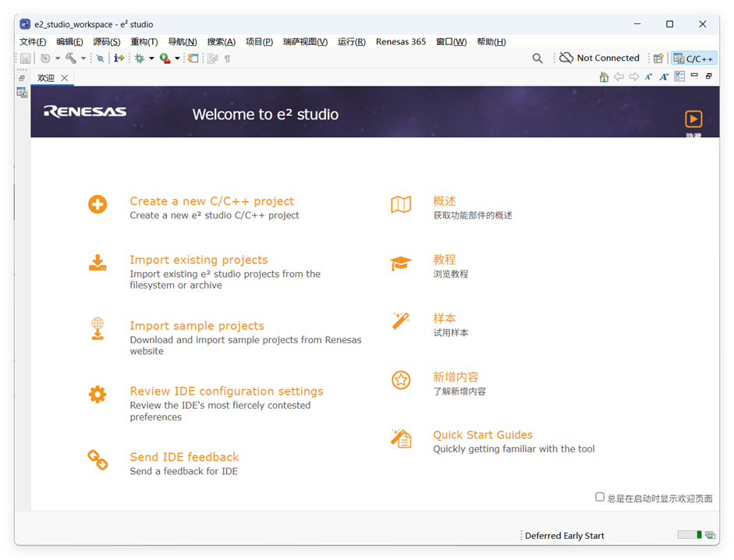This screenshot has height=560, width=734.
Task: Open the 概述 overview link
Action: [445, 201]
